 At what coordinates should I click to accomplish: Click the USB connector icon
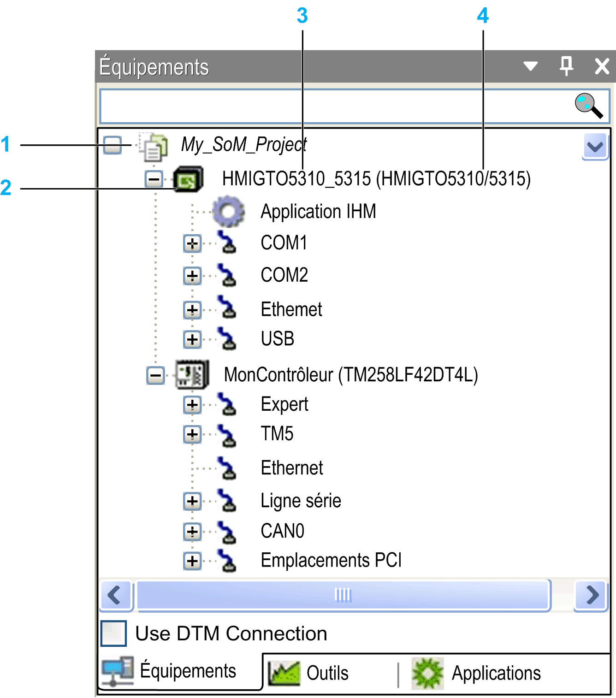pyautogui.click(x=227, y=339)
